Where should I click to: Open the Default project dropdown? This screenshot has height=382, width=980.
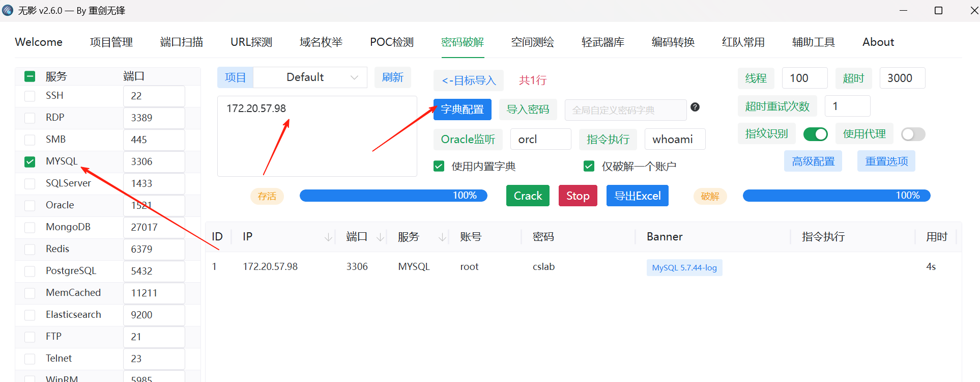coord(310,77)
